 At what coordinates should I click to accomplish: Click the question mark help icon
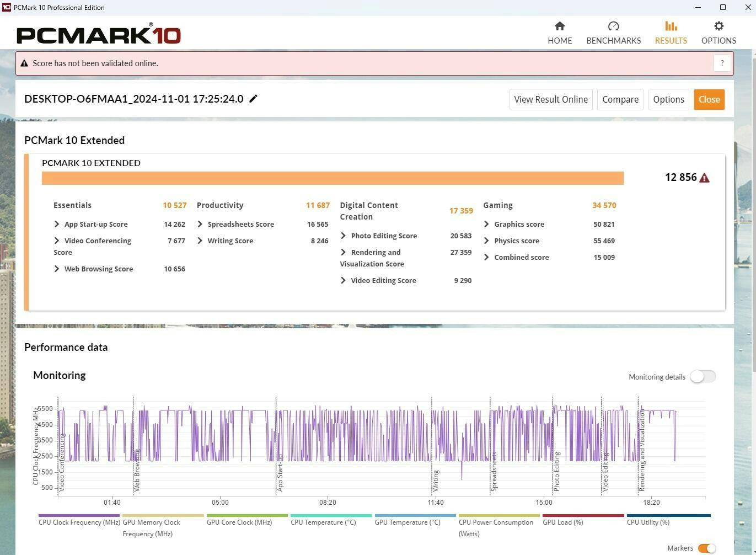[722, 63]
